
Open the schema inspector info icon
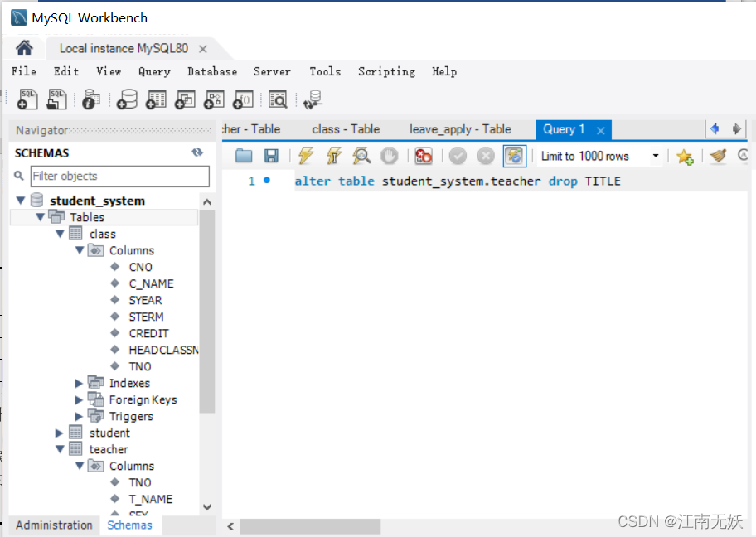coord(90,99)
